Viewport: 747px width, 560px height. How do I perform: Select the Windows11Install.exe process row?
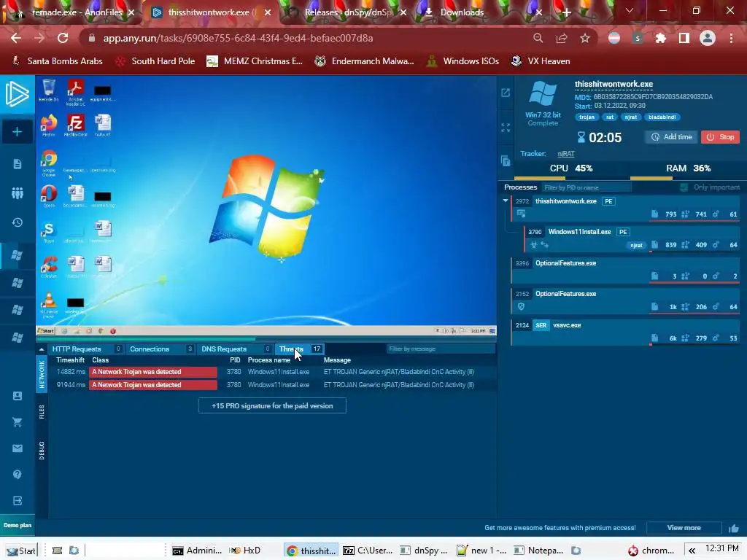[632, 238]
